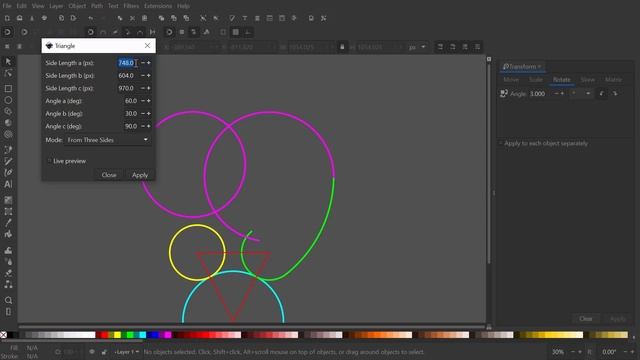Rotate counter-clockwise icon in Transform panel
The image size is (640, 360).
tap(602, 93)
